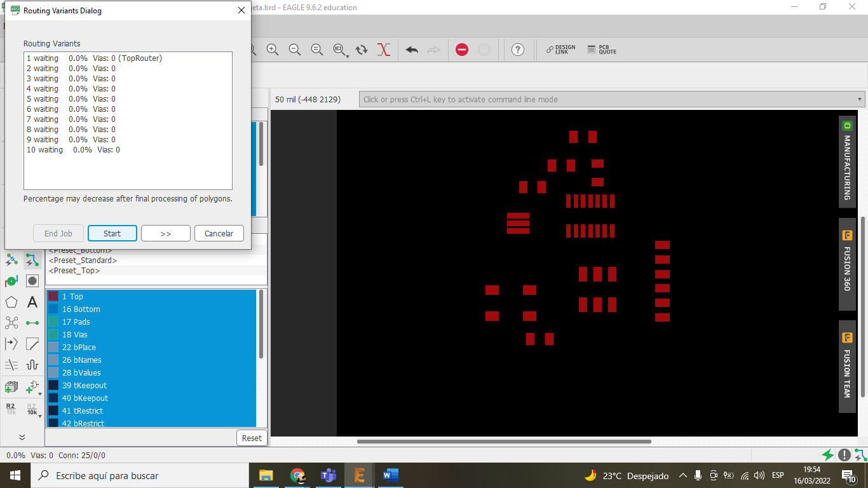Open the MANUFACTURING side tab
Screen dimensions: 868x488
[847, 162]
